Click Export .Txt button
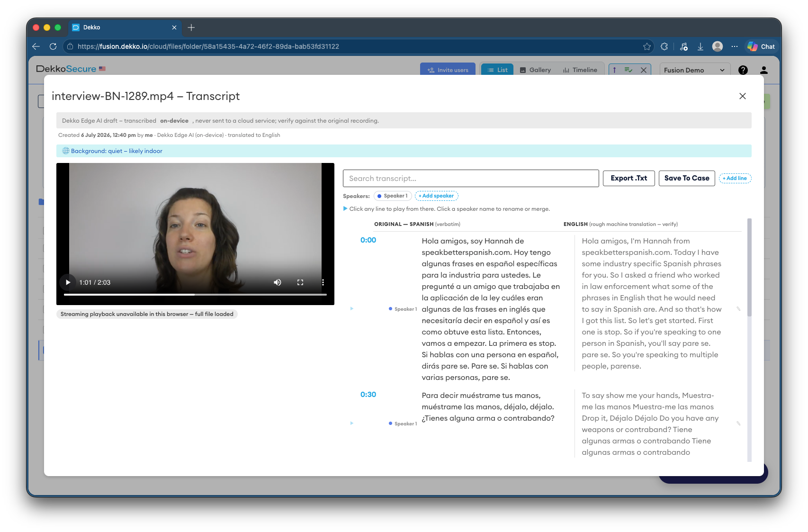Screen dimensions: 808x532 (628, 178)
